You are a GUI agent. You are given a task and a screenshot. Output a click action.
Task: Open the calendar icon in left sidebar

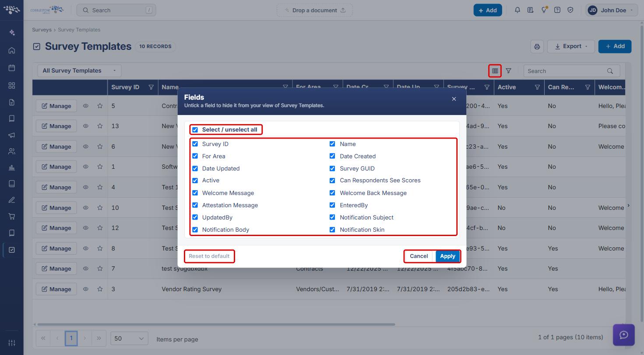coord(12,68)
